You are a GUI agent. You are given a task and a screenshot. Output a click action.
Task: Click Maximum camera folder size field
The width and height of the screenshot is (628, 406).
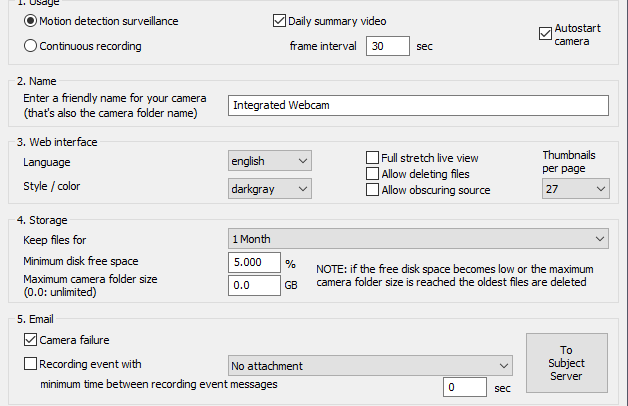254,285
